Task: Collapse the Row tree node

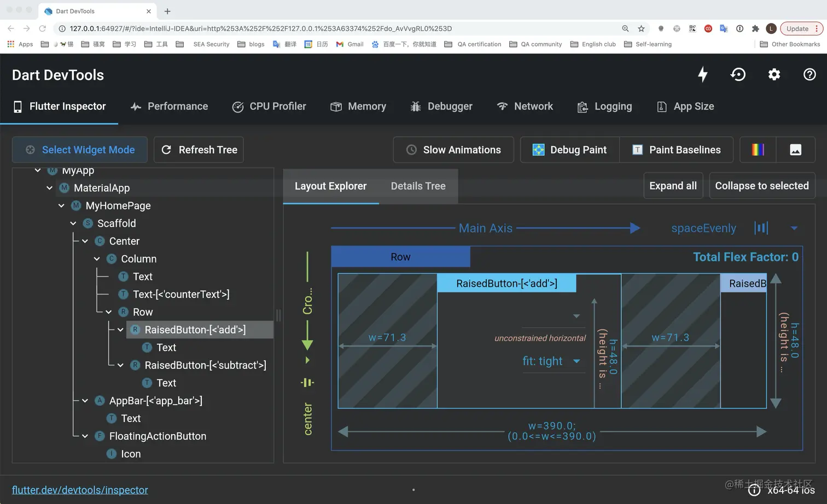Action: [109, 312]
